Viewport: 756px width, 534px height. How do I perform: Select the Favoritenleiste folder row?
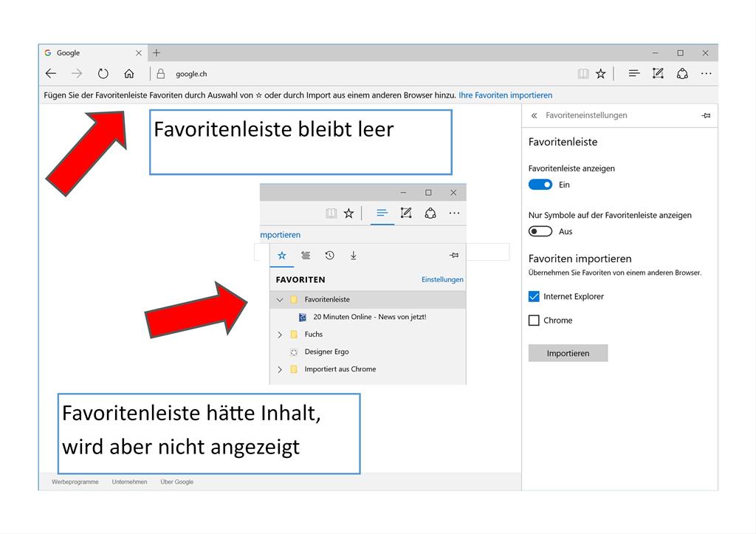(x=368, y=300)
